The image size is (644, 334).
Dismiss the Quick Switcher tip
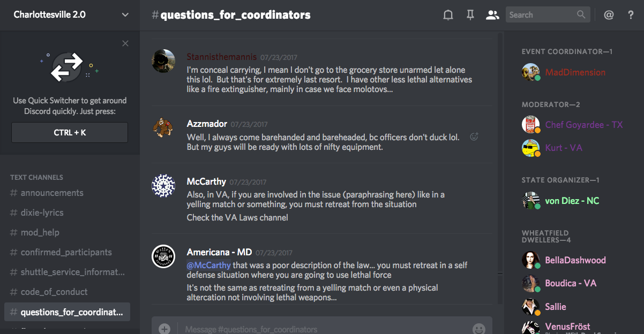click(125, 43)
